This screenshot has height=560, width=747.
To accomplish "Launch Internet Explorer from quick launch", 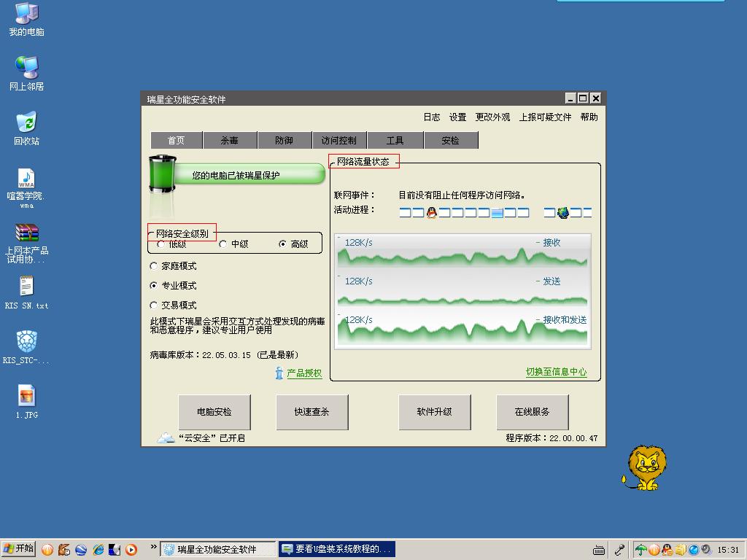I will coord(98,550).
